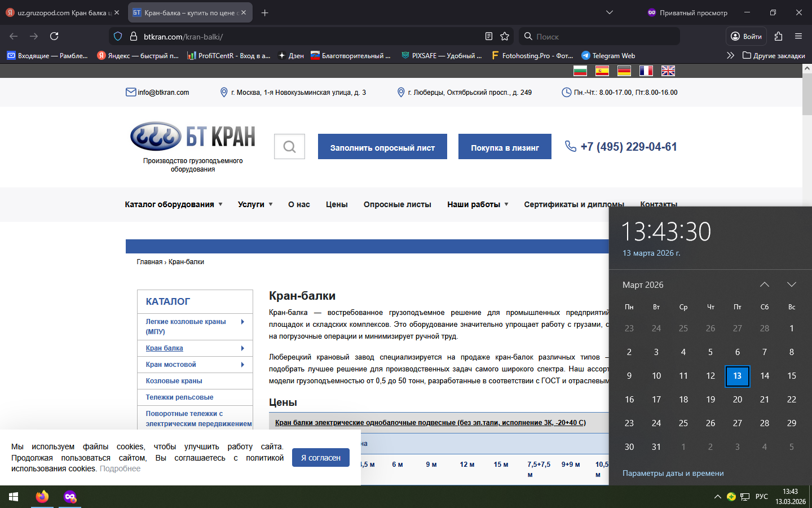Bookmark this page with the star icon

pos(505,36)
